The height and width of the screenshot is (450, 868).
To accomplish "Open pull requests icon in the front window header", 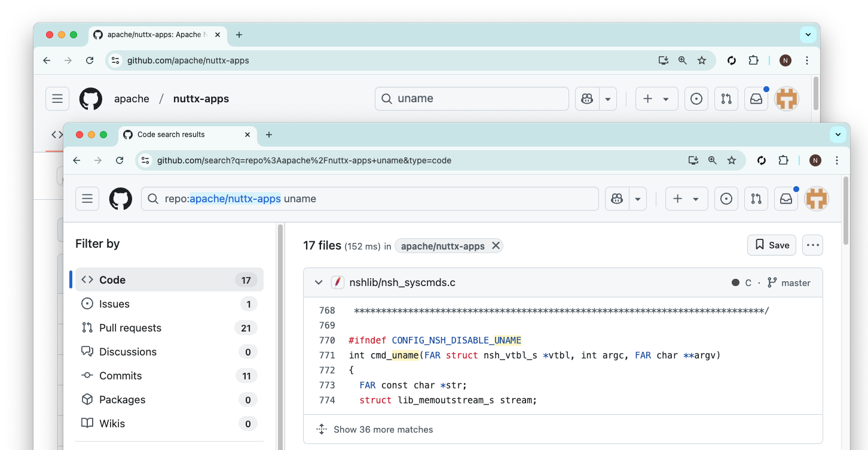I will point(756,199).
